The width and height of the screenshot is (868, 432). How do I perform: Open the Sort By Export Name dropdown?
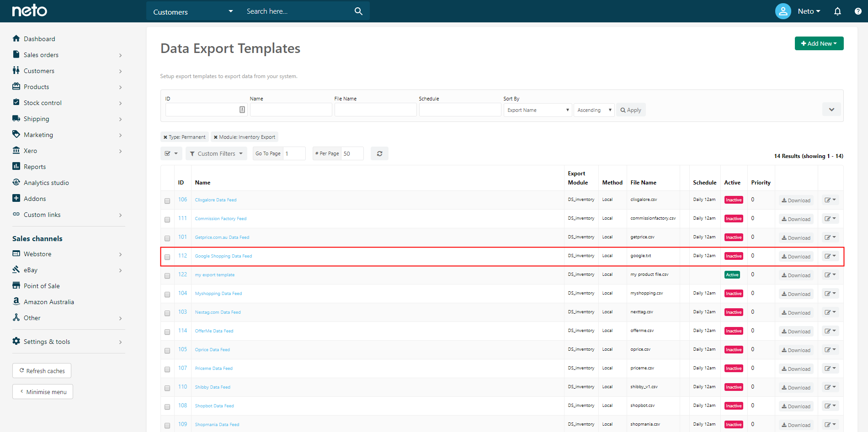538,110
